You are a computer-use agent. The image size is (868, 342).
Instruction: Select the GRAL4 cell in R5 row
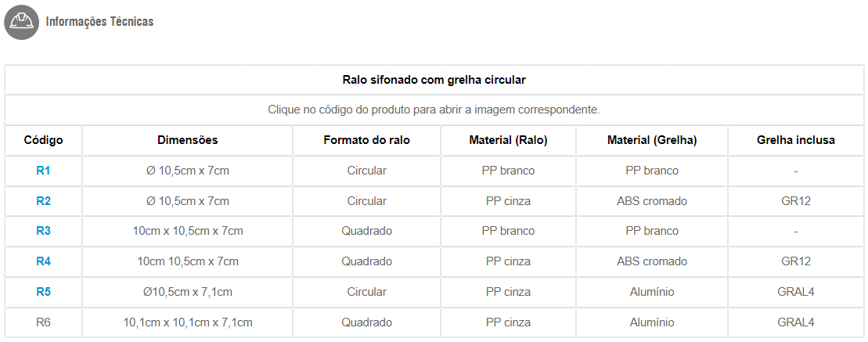(x=795, y=292)
